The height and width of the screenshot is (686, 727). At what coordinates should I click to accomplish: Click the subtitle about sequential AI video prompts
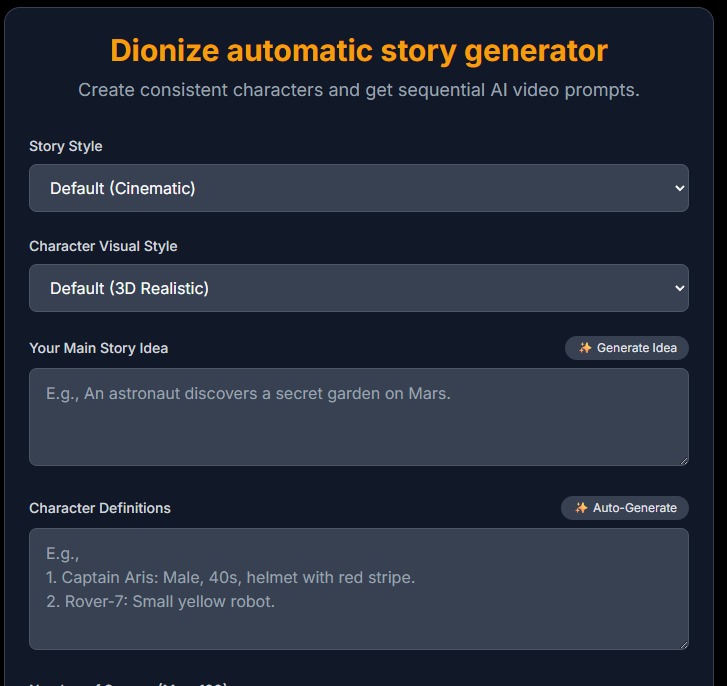tap(359, 90)
